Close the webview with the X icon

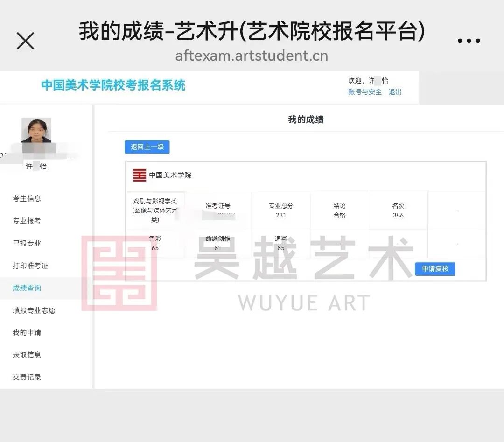click(x=25, y=40)
